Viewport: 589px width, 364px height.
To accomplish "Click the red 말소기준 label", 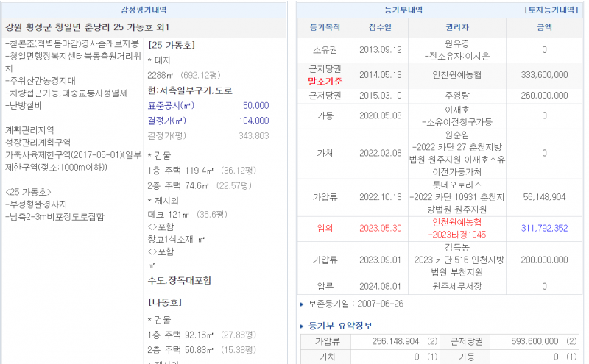I will [x=325, y=80].
